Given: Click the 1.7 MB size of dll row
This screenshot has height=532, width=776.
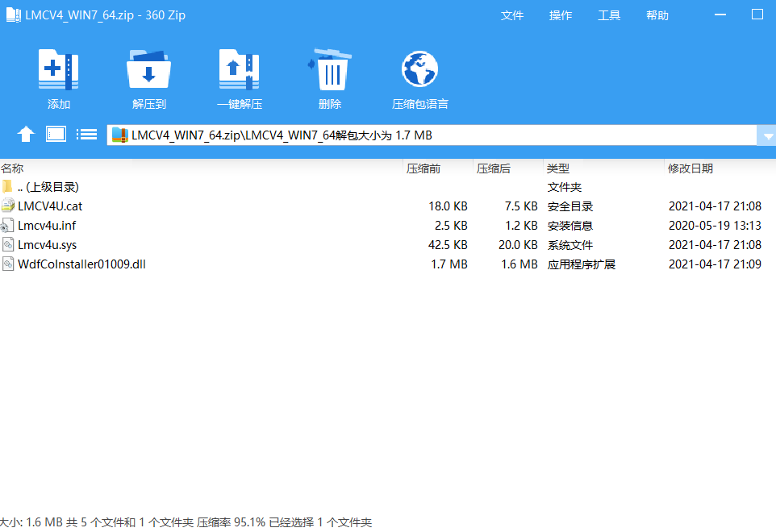Looking at the screenshot, I should click(x=449, y=264).
